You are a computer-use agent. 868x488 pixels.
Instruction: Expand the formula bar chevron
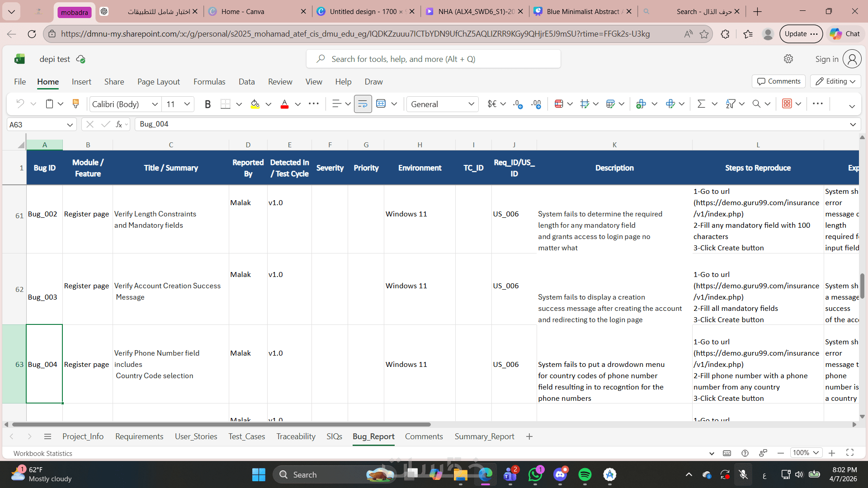[853, 124]
